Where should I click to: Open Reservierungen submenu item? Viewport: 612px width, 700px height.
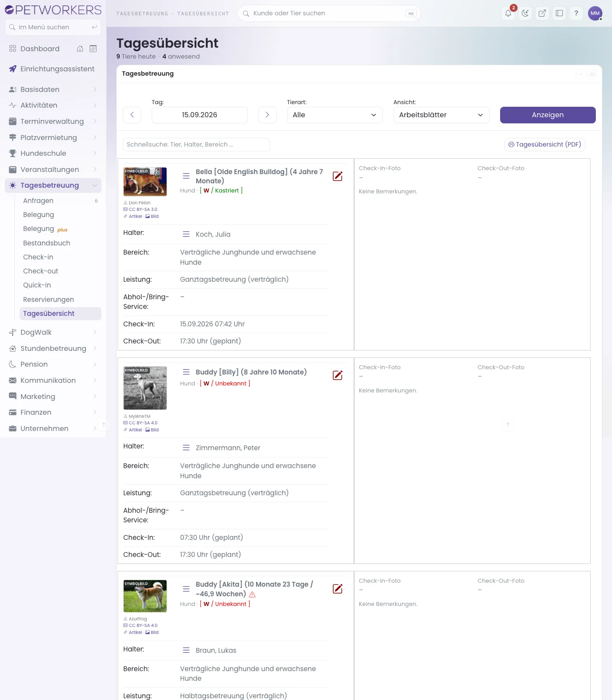pos(60,299)
